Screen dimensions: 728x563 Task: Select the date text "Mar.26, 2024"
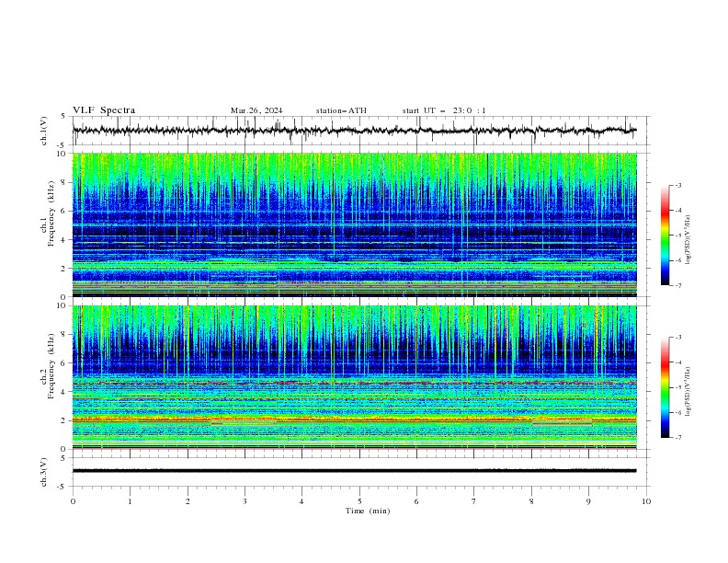pyautogui.click(x=256, y=110)
